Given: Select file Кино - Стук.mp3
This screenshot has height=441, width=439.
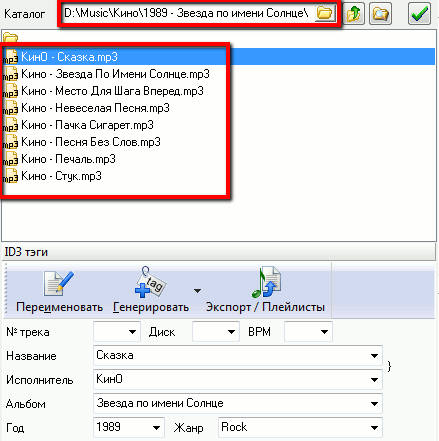Looking at the screenshot, I should click(61, 176).
